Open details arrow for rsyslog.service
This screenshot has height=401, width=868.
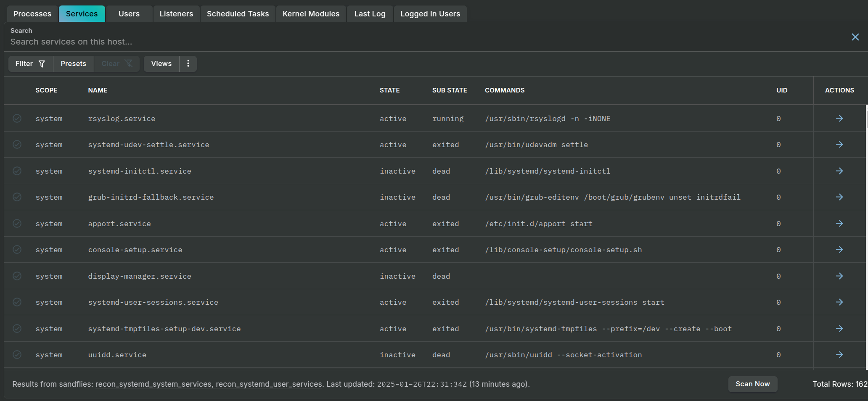point(839,119)
